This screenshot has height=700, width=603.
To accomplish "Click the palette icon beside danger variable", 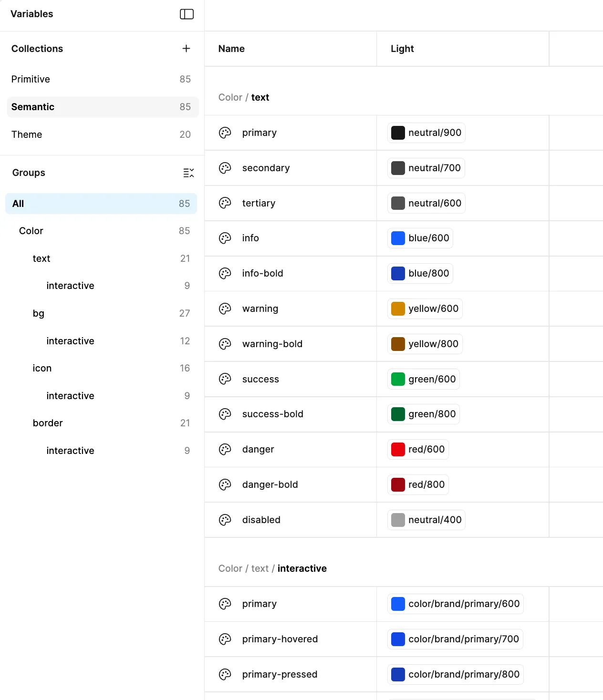I will coord(225,449).
